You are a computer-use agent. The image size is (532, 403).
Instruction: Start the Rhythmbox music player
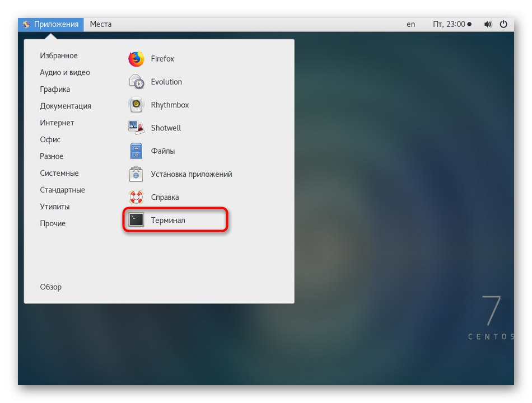[x=169, y=105]
